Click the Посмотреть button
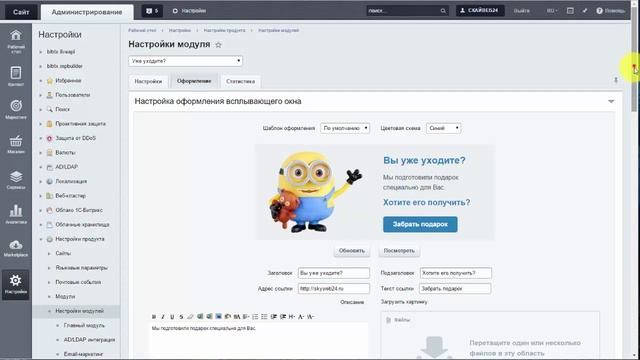Viewport: 640px width, 360px height. point(399,251)
